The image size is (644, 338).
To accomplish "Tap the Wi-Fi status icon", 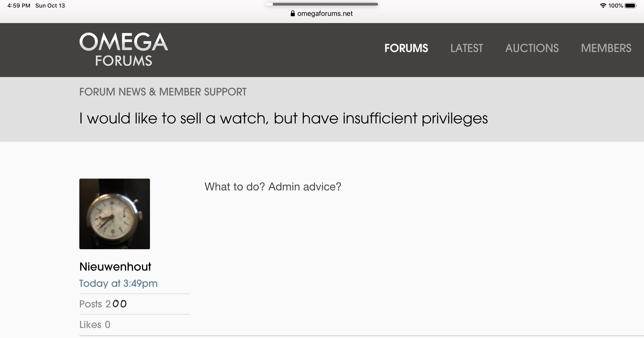I will tap(603, 5).
